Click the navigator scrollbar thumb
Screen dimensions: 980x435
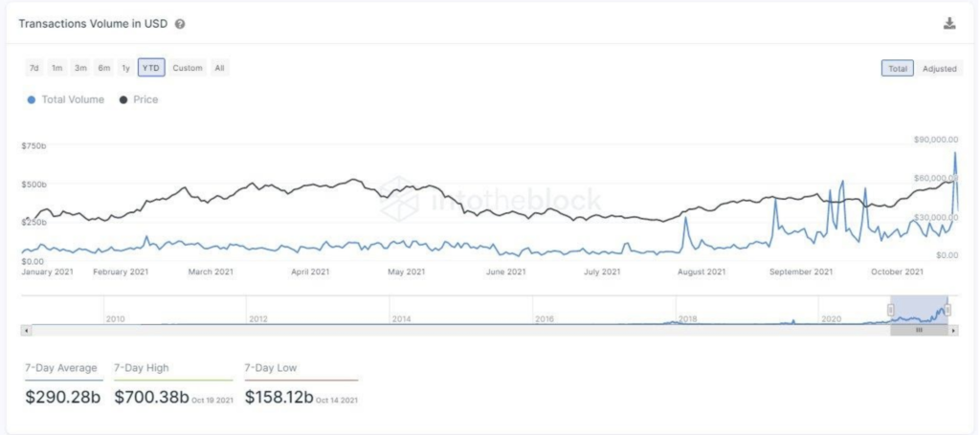click(x=919, y=330)
